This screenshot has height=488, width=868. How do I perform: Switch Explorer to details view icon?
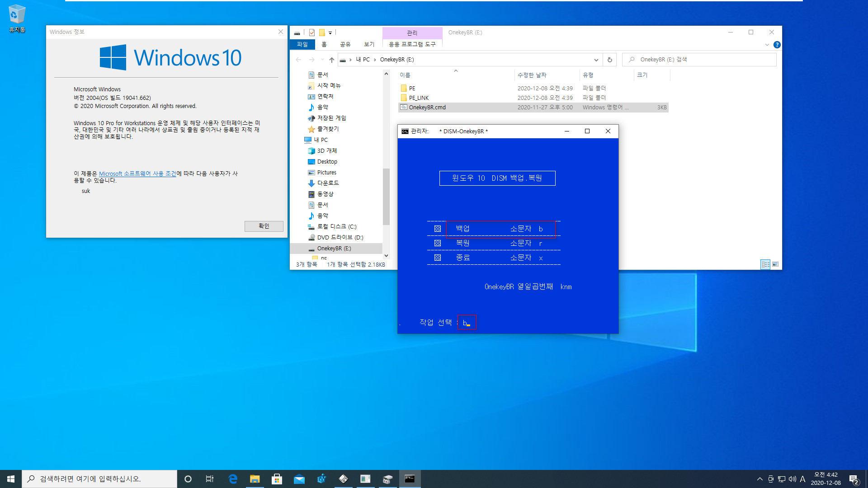click(x=765, y=264)
